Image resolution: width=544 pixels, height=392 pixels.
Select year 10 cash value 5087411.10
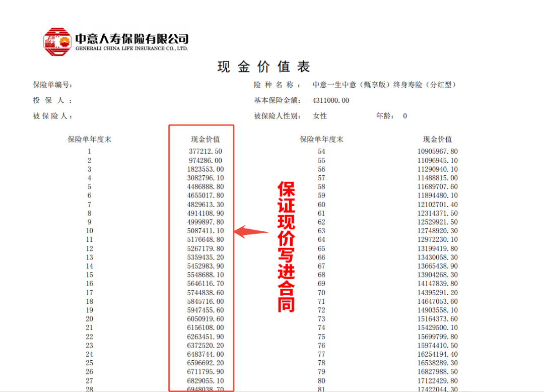point(206,231)
